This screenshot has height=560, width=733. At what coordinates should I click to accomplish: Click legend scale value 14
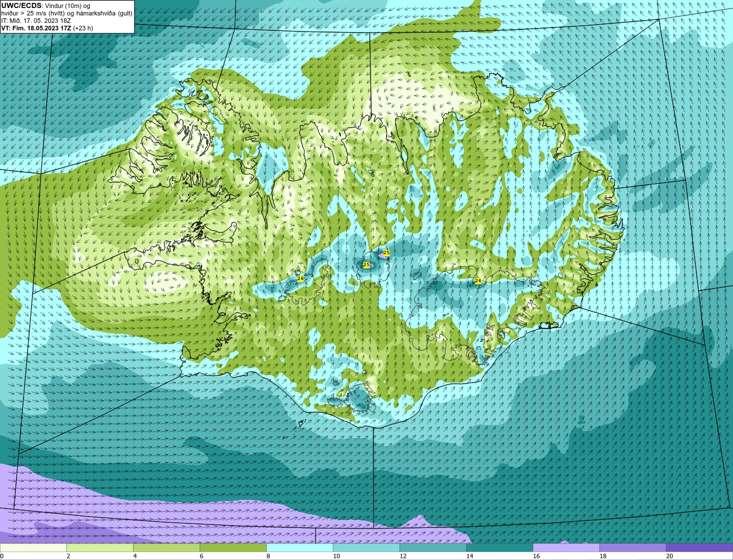coord(469,556)
